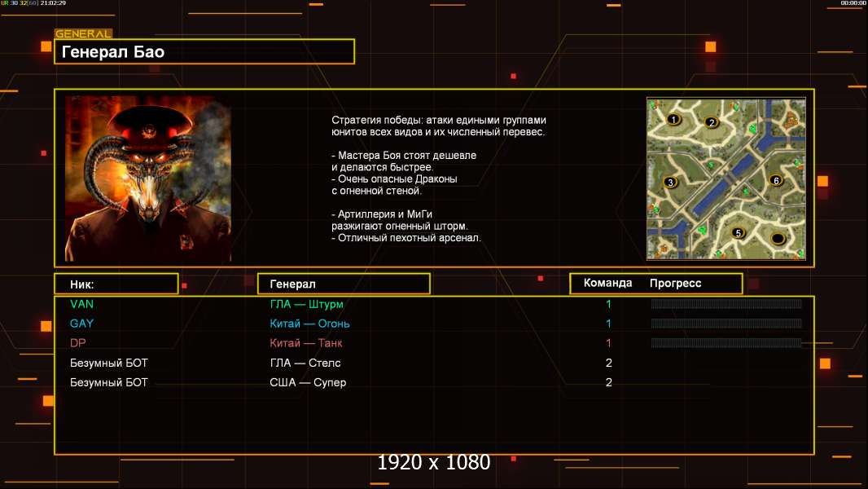Click the 'Генерал' column header

344,284
